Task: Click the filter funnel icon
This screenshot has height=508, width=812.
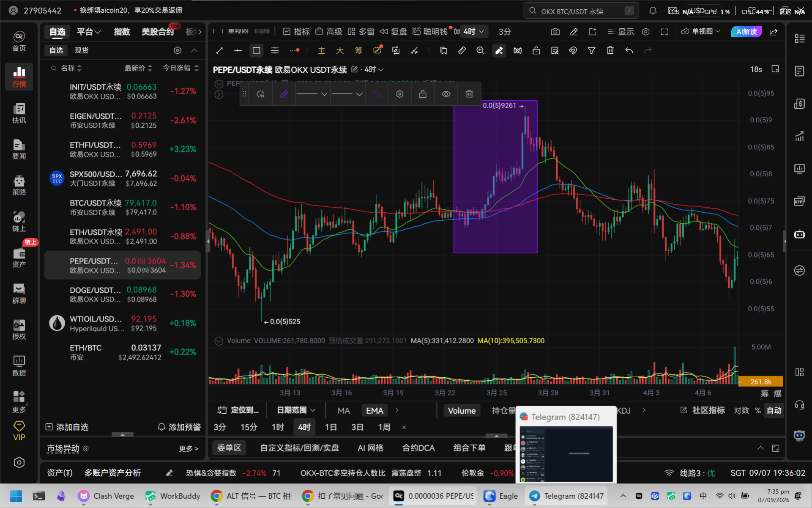Action: (x=591, y=51)
